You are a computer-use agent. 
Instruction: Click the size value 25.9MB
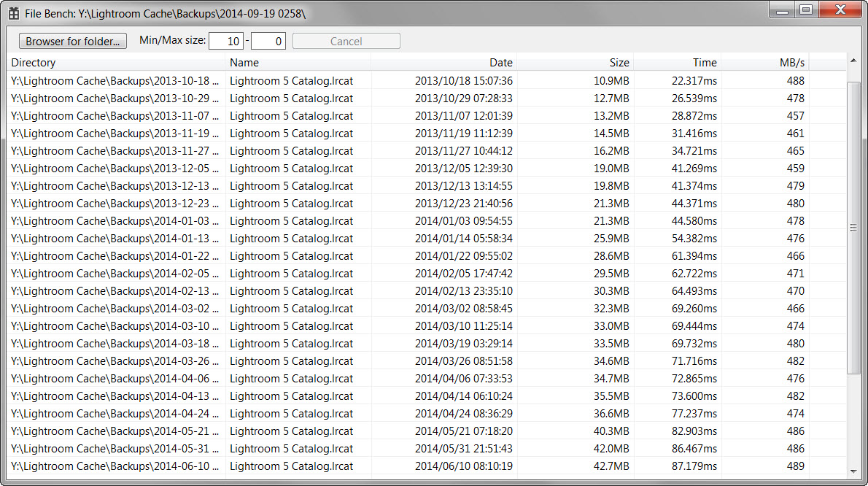click(611, 239)
